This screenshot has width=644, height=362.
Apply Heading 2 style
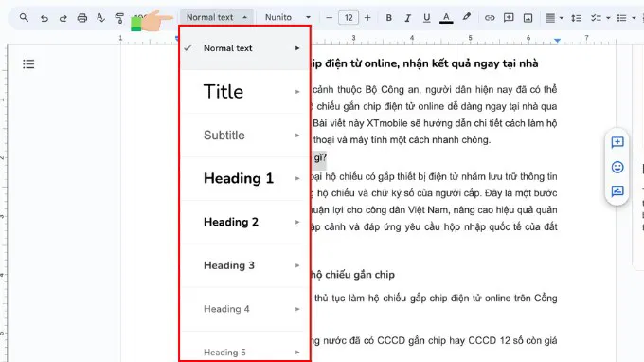tap(244, 222)
